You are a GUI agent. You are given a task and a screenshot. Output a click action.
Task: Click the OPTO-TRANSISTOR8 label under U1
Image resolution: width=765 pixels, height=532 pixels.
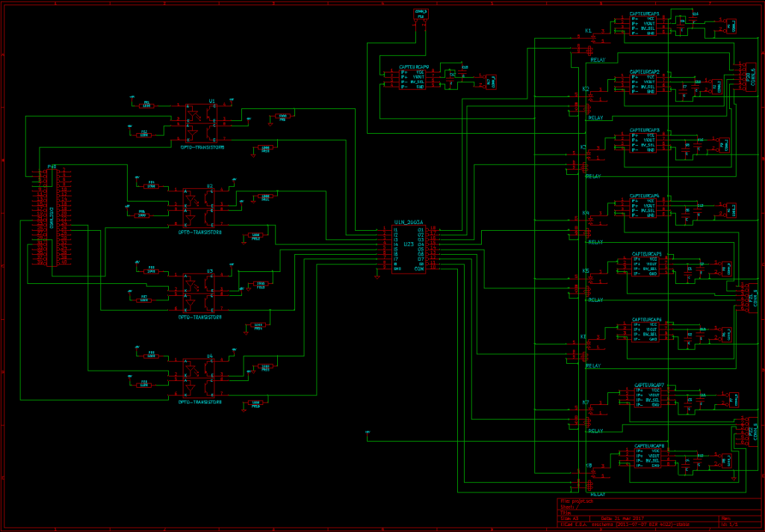[202, 147]
